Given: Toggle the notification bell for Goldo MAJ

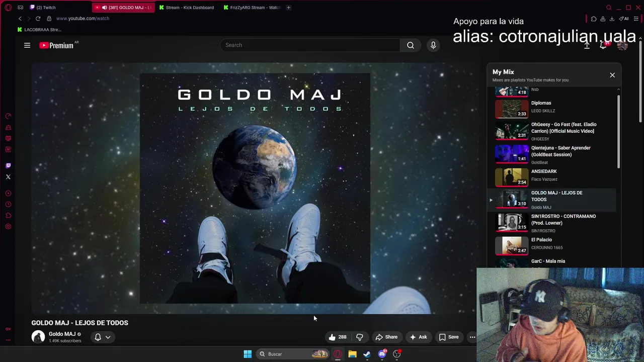Looking at the screenshot, I should pyautogui.click(x=98, y=337).
